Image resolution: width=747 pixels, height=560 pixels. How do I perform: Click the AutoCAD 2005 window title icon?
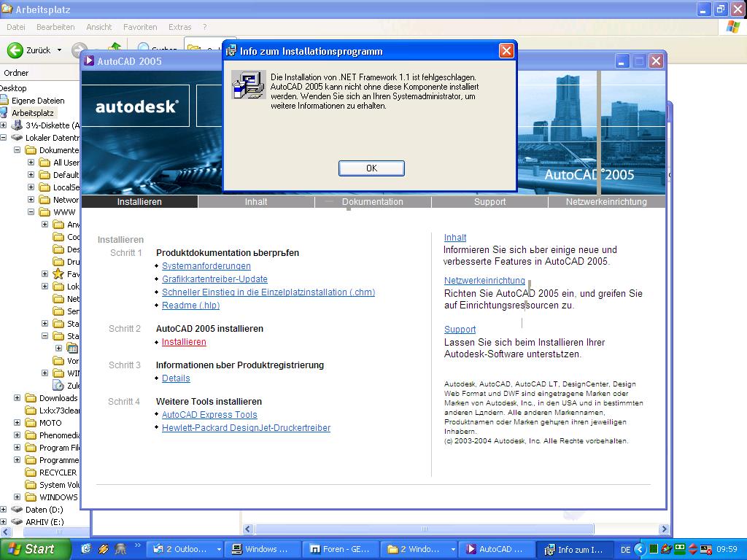coord(89,61)
